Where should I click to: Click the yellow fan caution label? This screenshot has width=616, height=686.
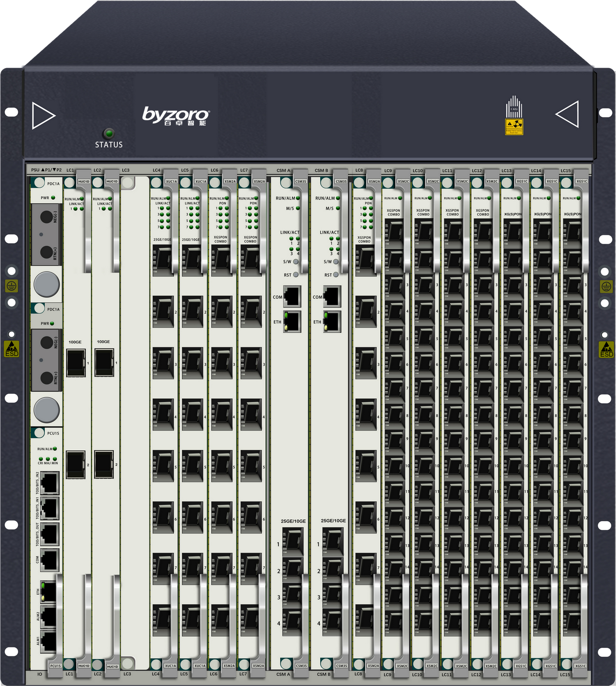tap(514, 127)
